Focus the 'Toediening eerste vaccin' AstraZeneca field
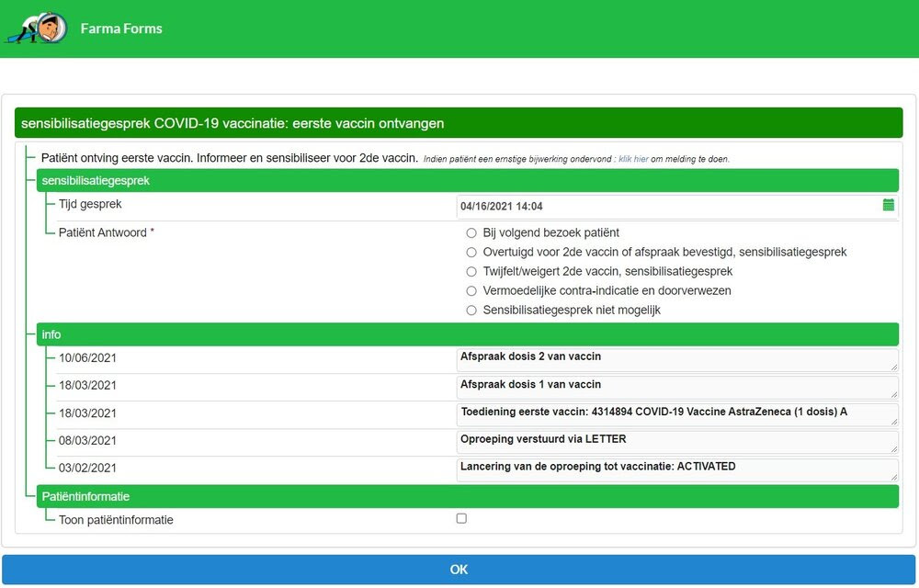 tap(677, 415)
